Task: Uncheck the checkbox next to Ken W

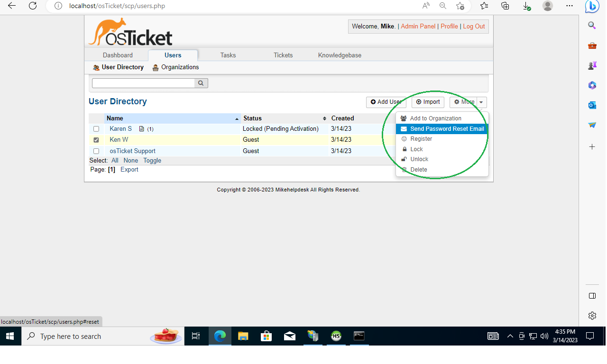Action: pyautogui.click(x=96, y=139)
